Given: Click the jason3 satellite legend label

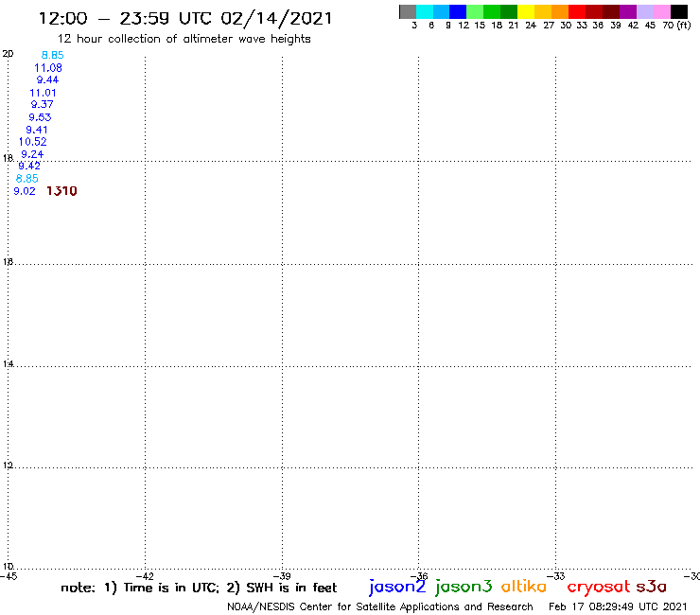Looking at the screenshot, I should (x=464, y=587).
